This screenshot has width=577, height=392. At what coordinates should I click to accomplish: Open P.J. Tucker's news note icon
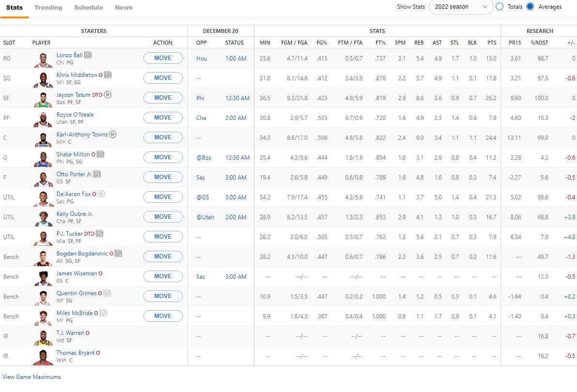[x=99, y=234]
